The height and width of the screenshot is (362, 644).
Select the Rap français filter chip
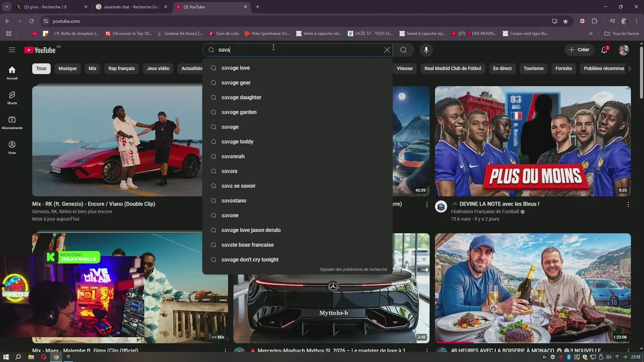pos(122,68)
